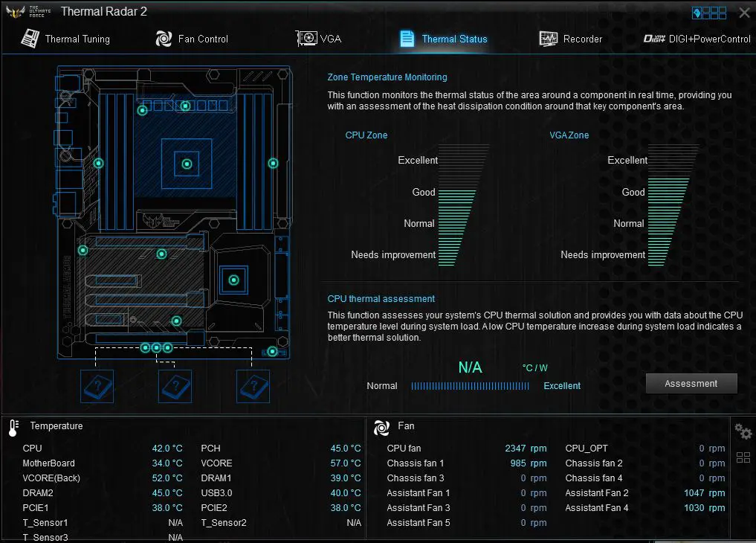Click the Assessment button
Viewport: 756px width, 543px height.
pyautogui.click(x=691, y=383)
